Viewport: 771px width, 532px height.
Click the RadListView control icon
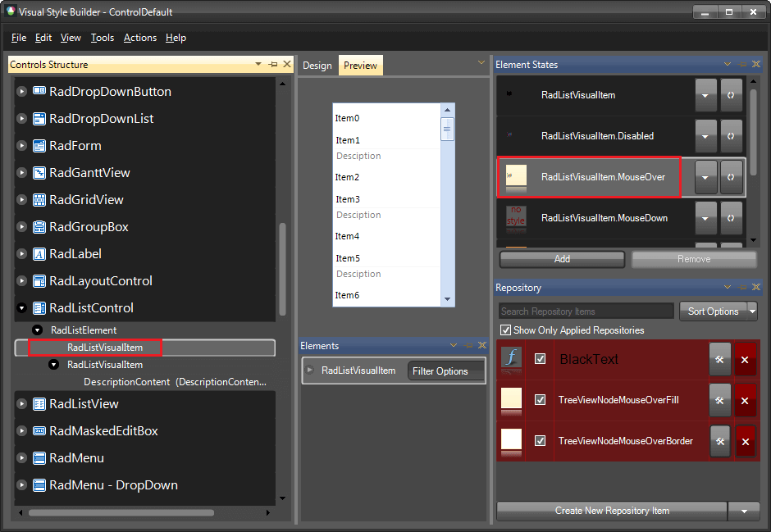tap(39, 404)
